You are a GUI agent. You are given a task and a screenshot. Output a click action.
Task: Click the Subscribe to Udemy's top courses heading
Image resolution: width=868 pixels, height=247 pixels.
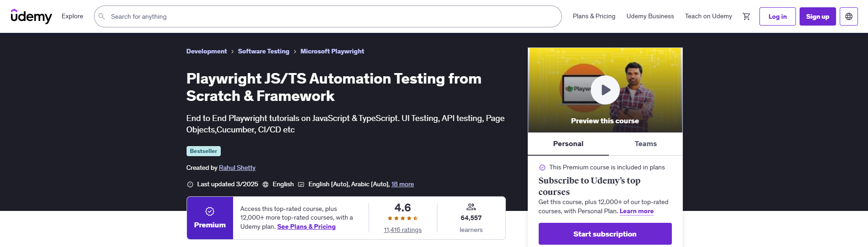coord(589,186)
